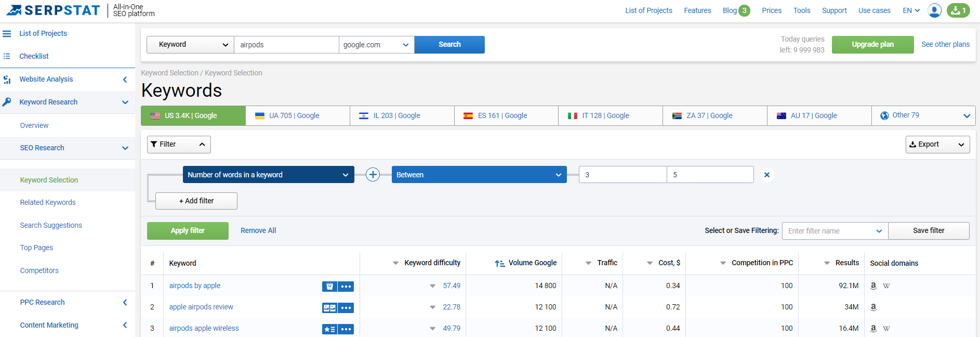This screenshot has height=337, width=980.
Task: Click SERP feature icon for airpods by apple
Action: (329, 287)
